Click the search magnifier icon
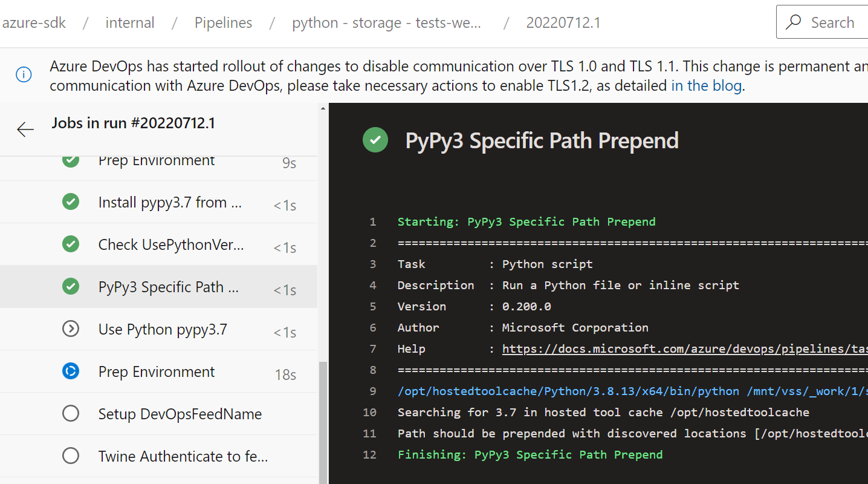Image resolution: width=868 pixels, height=484 pixels. click(794, 23)
